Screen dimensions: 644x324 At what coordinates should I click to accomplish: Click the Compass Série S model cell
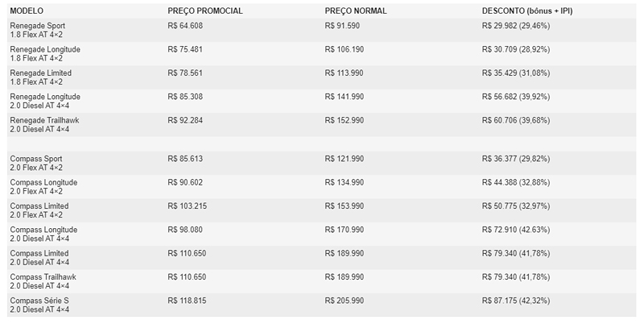point(39,305)
